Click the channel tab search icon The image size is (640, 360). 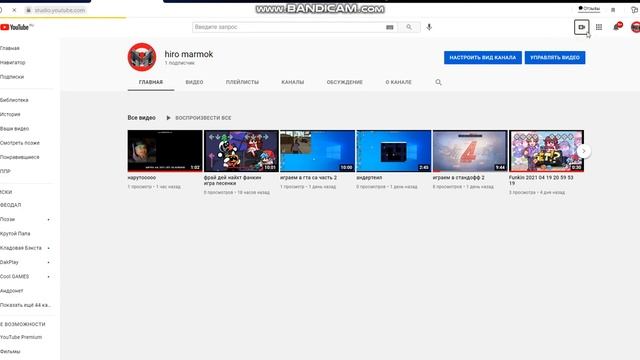tap(438, 82)
